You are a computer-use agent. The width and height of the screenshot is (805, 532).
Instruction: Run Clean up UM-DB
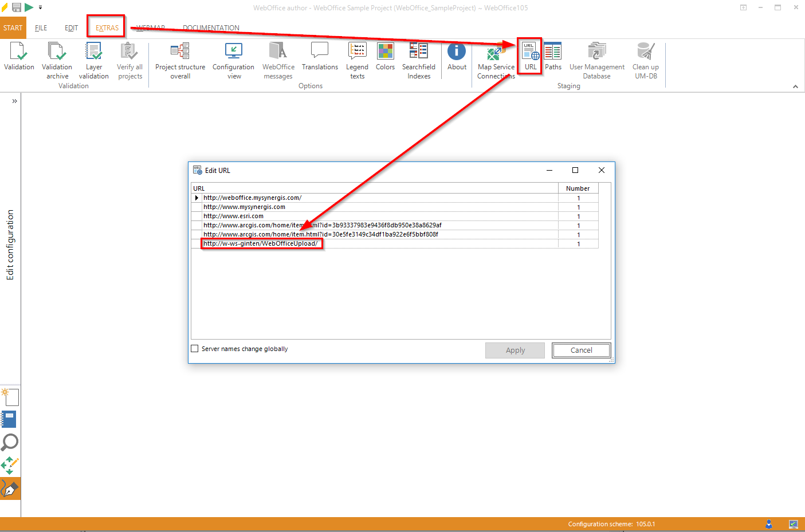[645, 57]
